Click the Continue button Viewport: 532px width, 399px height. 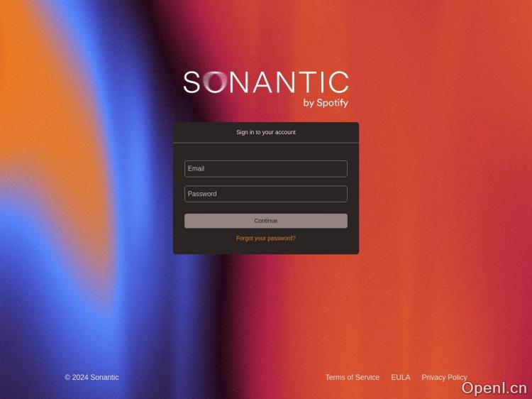[x=266, y=221]
